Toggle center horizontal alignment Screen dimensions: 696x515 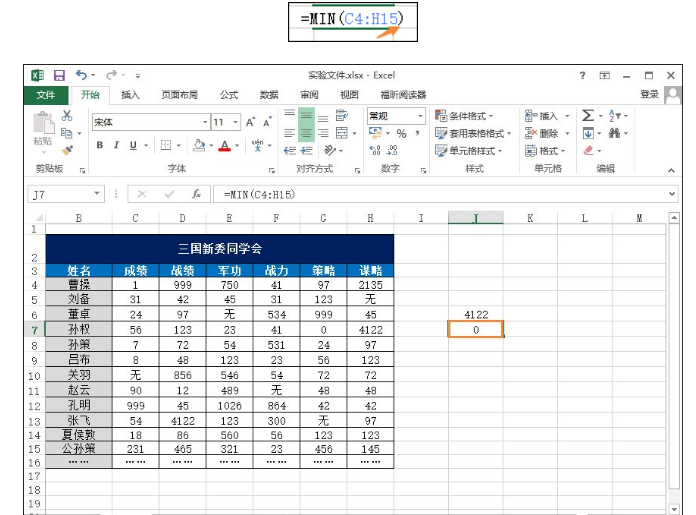pos(306,133)
